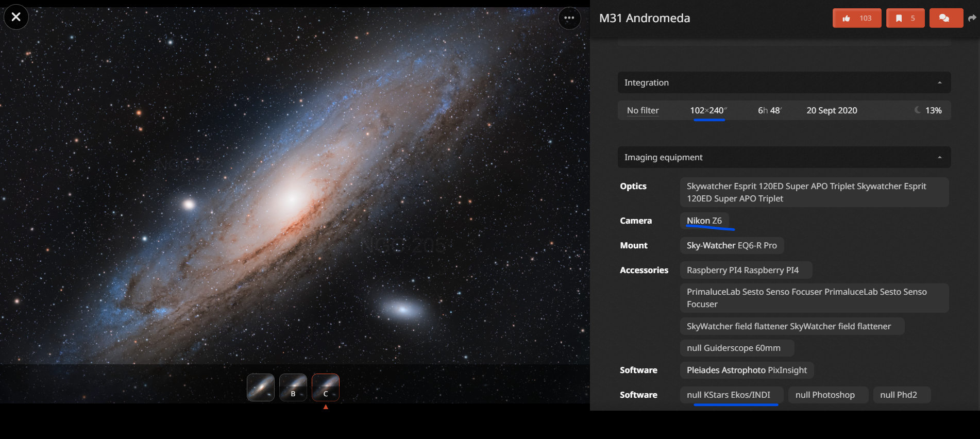Click the No filter link
This screenshot has width=980, height=439.
pyautogui.click(x=643, y=110)
